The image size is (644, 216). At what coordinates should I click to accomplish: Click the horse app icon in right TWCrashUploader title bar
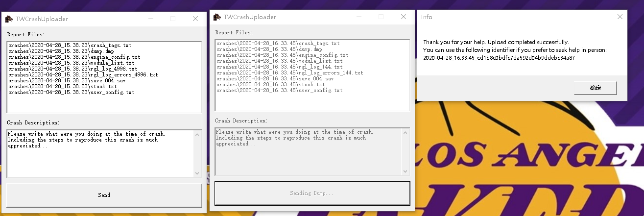[x=217, y=17]
